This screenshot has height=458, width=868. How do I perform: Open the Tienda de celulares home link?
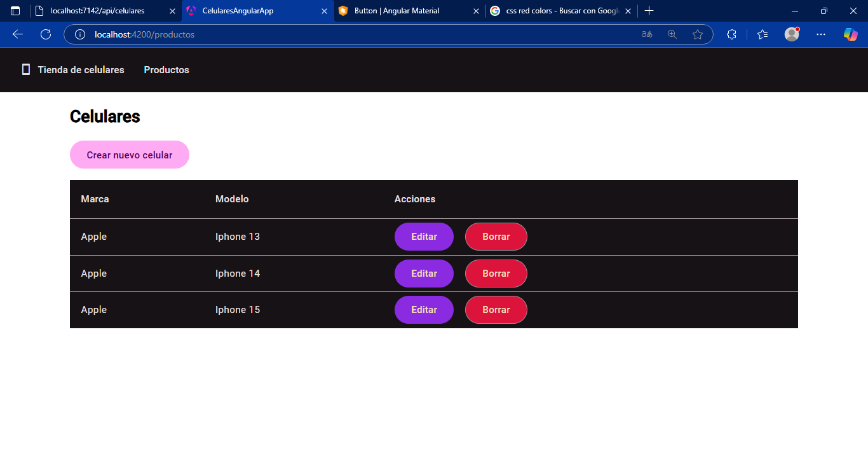pos(81,70)
